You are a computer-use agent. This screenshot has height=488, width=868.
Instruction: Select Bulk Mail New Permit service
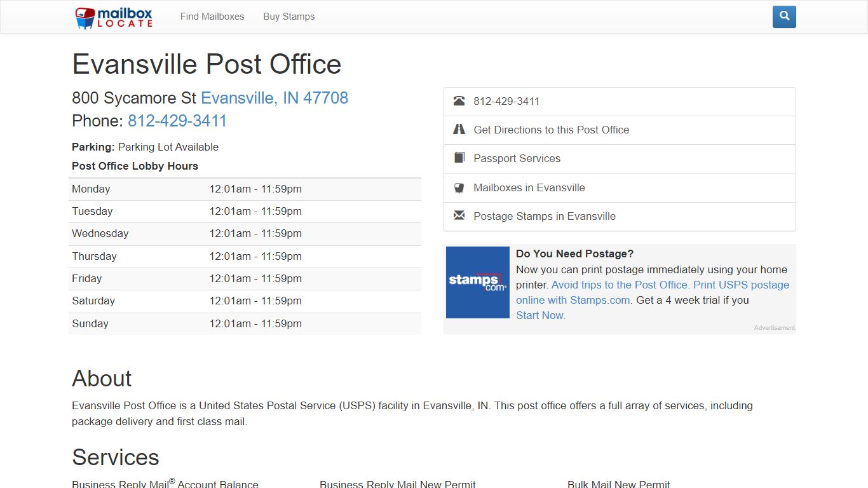[x=619, y=484]
